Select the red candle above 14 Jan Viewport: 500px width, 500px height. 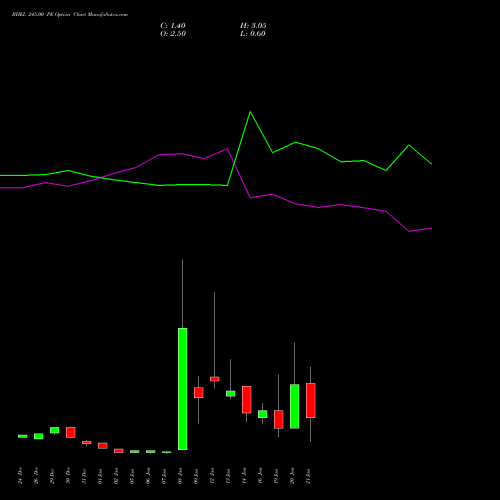point(246,400)
